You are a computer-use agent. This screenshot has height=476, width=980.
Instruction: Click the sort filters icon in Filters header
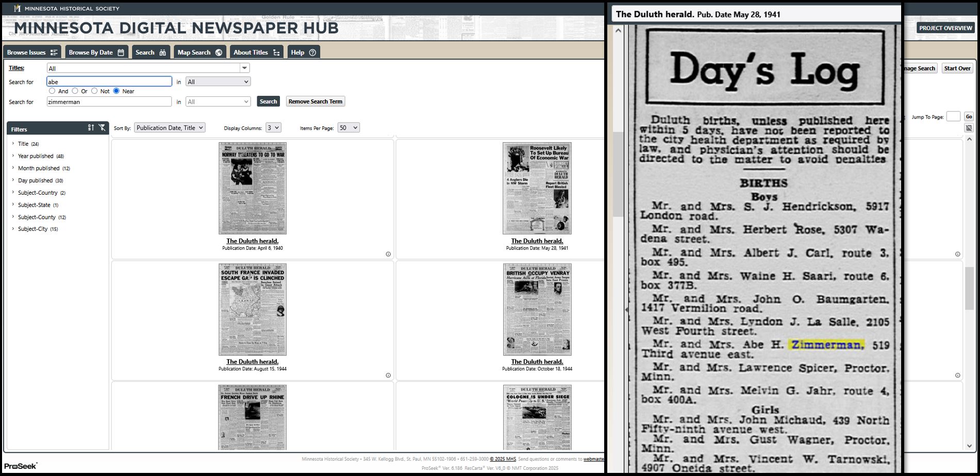click(91, 128)
